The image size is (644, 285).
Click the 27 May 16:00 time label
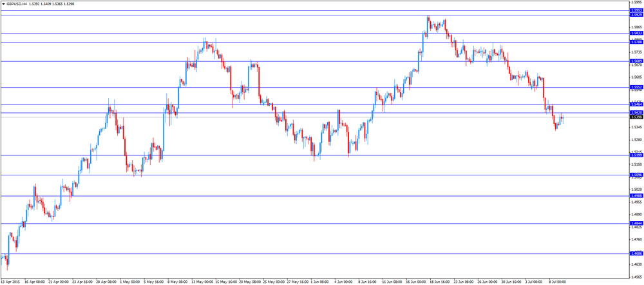tap(299, 282)
